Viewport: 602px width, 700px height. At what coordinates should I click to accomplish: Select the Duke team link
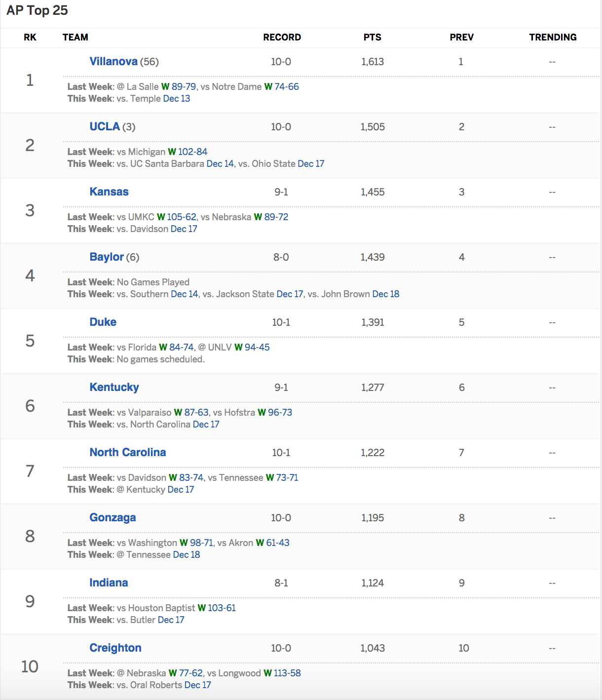point(103,322)
